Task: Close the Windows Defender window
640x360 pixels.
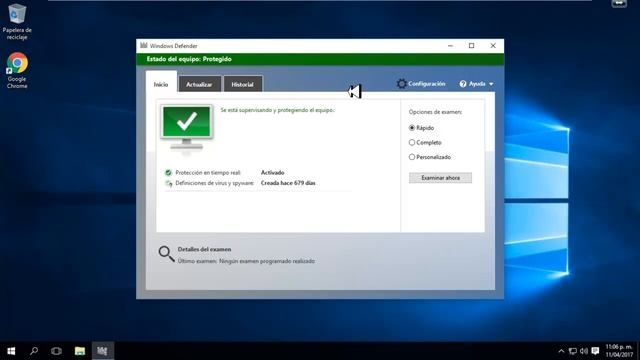Action: [493, 46]
